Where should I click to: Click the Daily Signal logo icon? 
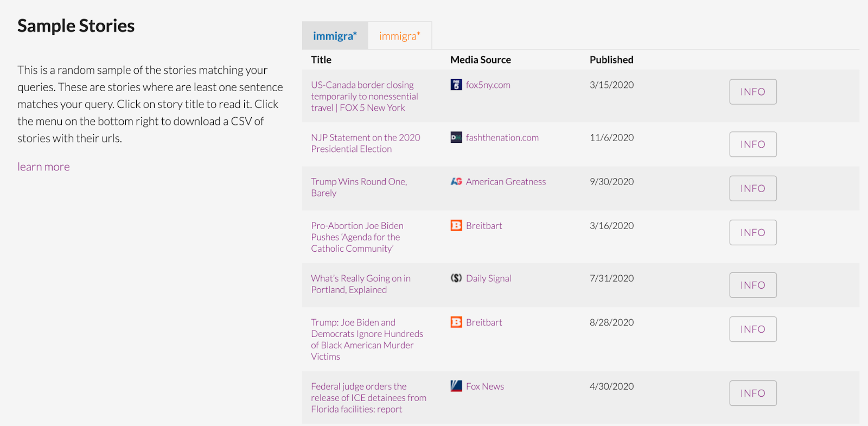pos(456,278)
